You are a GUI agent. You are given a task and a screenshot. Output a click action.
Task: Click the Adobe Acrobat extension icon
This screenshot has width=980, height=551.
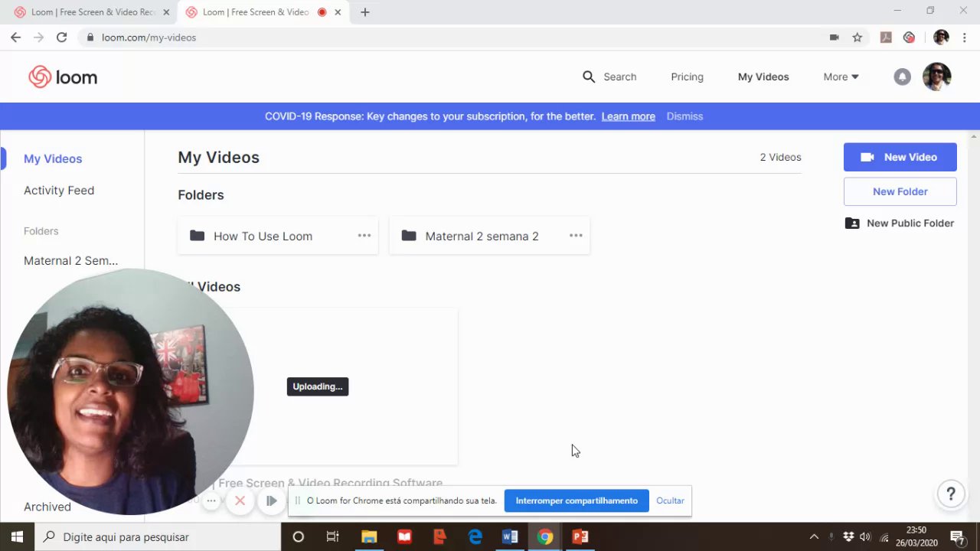tap(886, 37)
